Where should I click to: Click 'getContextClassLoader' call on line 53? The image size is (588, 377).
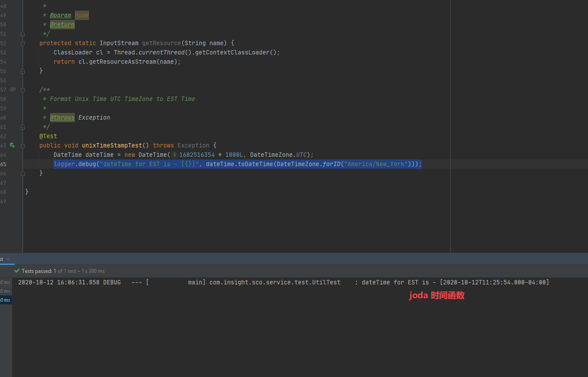point(232,52)
